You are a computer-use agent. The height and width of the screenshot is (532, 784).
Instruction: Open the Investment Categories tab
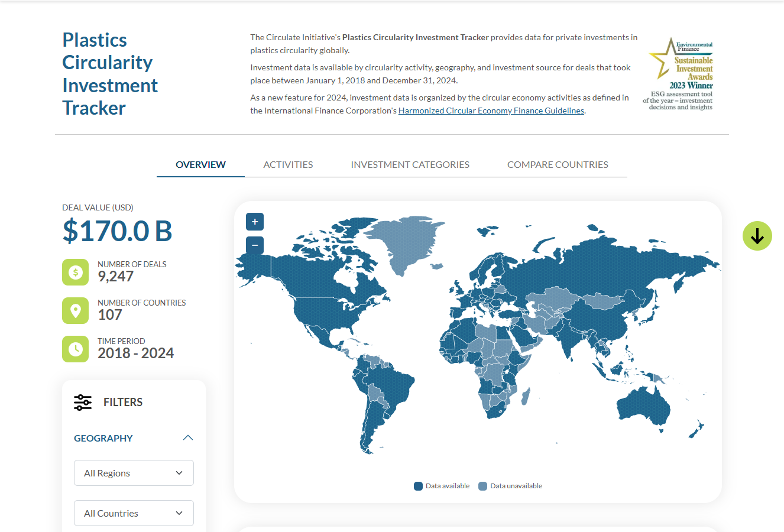coord(410,165)
